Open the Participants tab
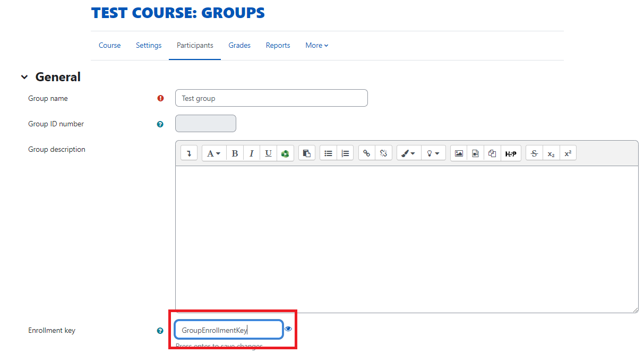 pyautogui.click(x=194, y=45)
